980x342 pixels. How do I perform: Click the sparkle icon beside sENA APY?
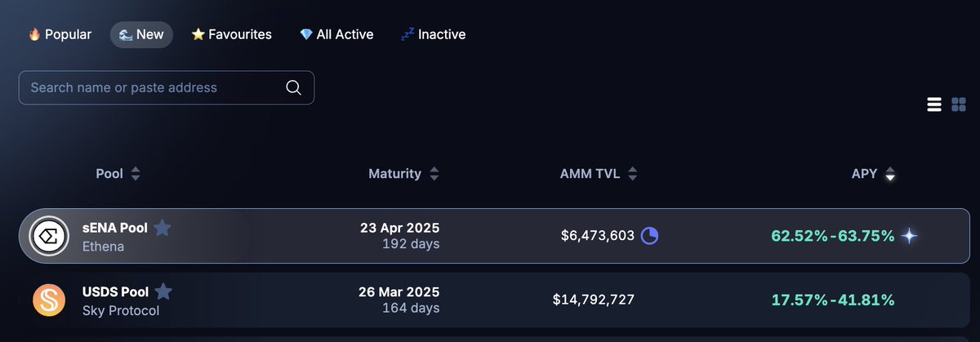tap(909, 236)
